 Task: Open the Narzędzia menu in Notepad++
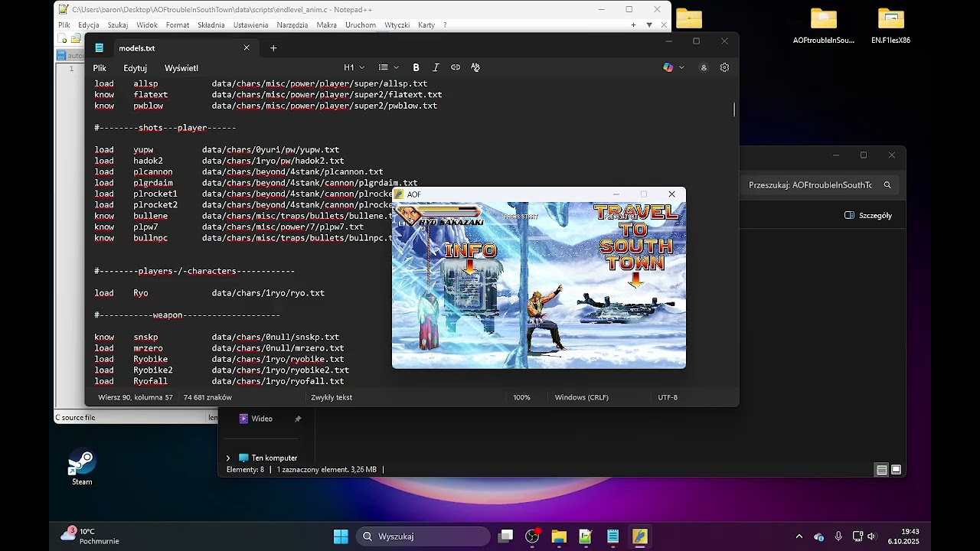click(x=292, y=25)
